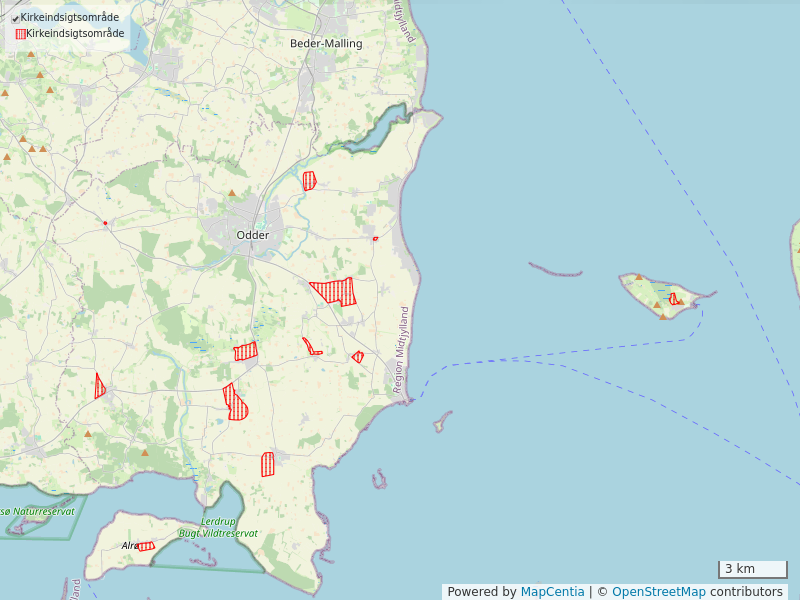Click the small diamond-shaped hatched area
This screenshot has height=600, width=800.
[357, 356]
